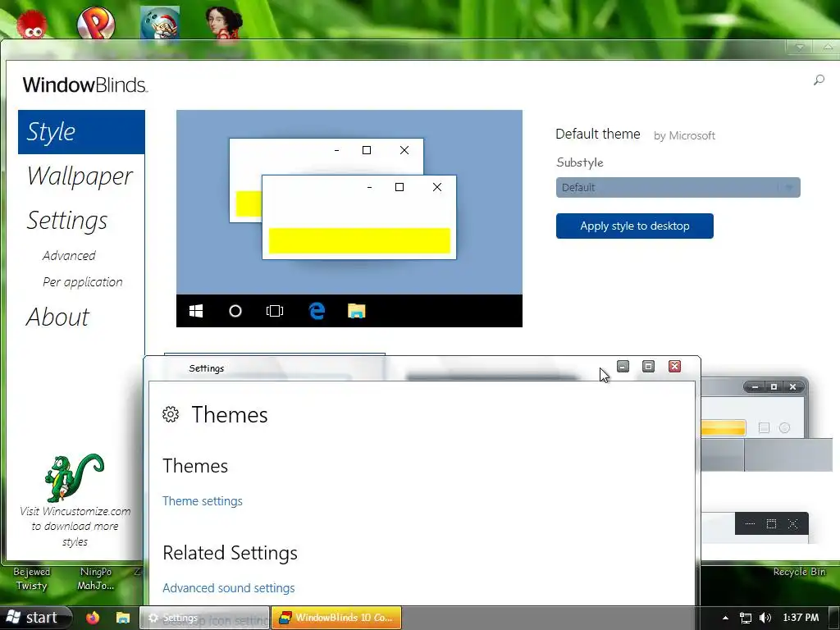This screenshot has width=840, height=630.
Task: Open Advanced sound settings link
Action: point(229,587)
